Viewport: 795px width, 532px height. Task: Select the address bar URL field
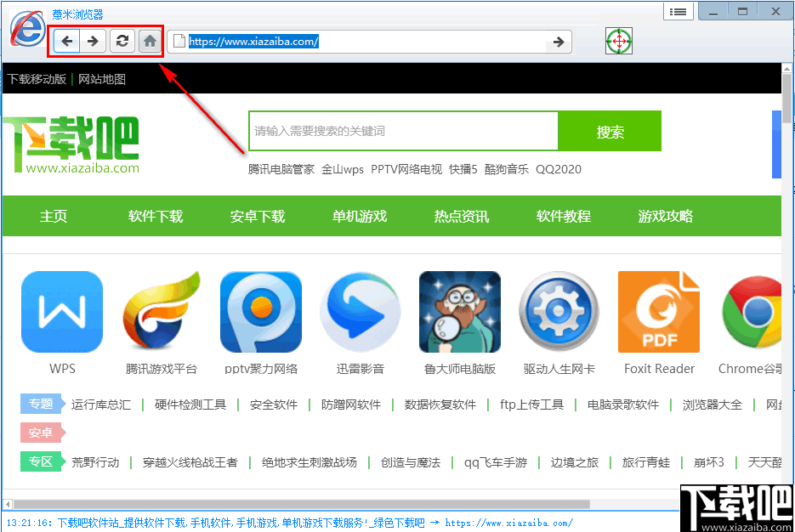tap(367, 42)
